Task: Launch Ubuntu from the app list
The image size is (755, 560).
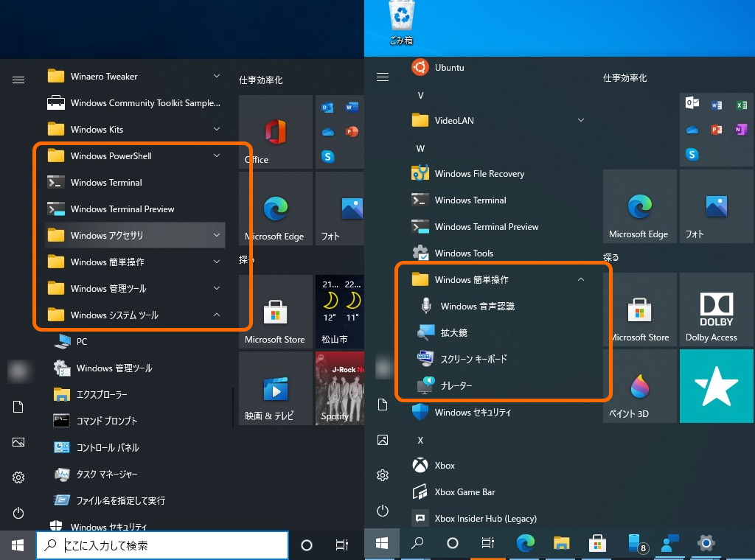Action: [x=448, y=67]
